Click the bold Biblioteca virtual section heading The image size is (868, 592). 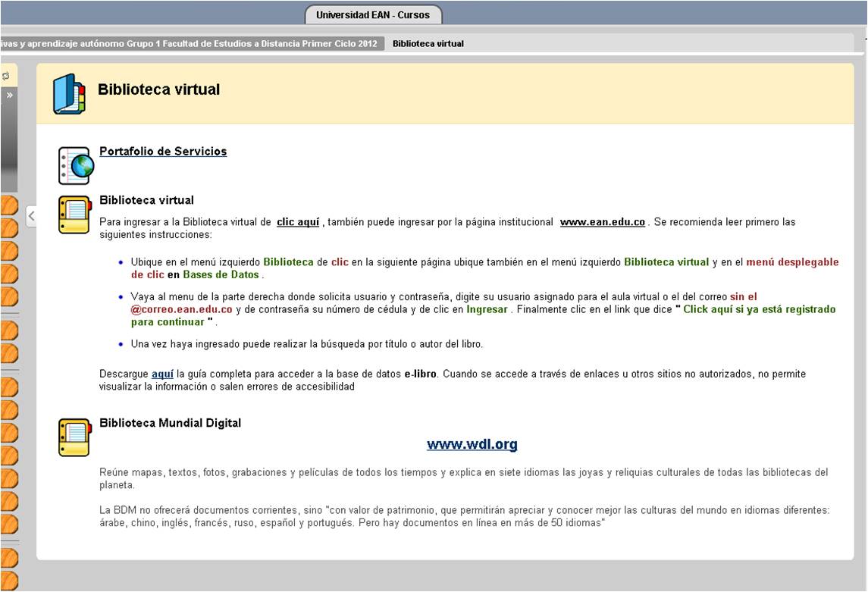[x=146, y=200]
